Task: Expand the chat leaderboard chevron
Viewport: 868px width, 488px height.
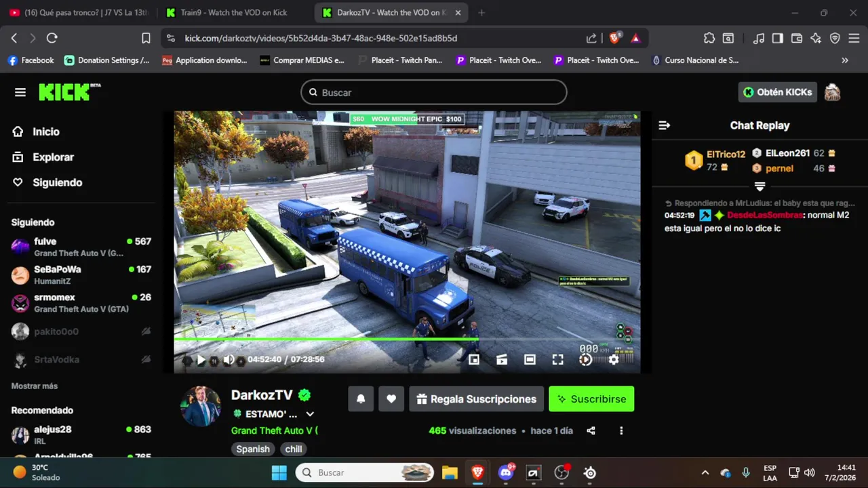Action: [x=759, y=186]
